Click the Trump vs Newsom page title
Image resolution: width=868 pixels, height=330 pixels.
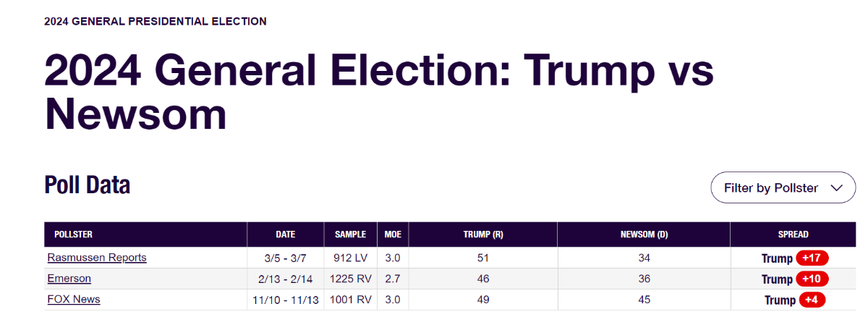[x=379, y=92]
